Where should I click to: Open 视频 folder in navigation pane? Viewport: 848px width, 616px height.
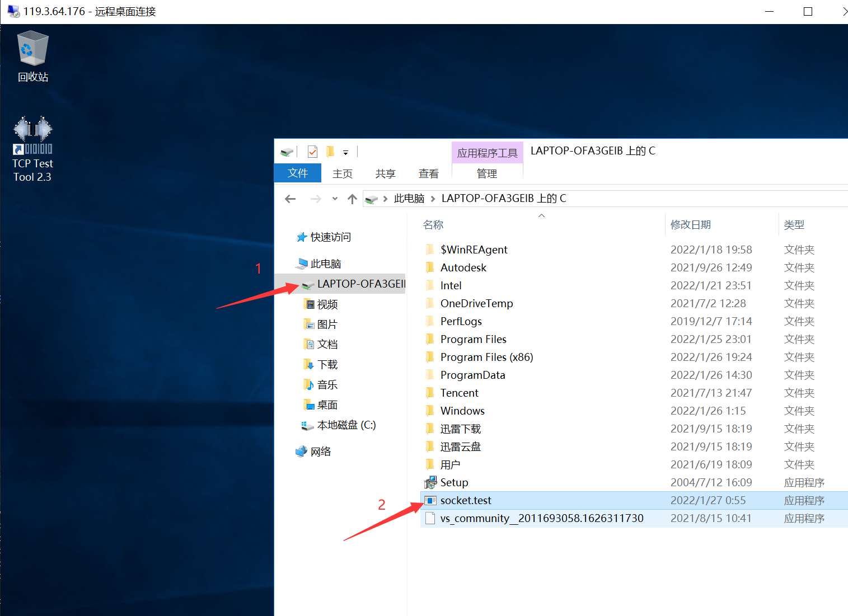(x=321, y=304)
